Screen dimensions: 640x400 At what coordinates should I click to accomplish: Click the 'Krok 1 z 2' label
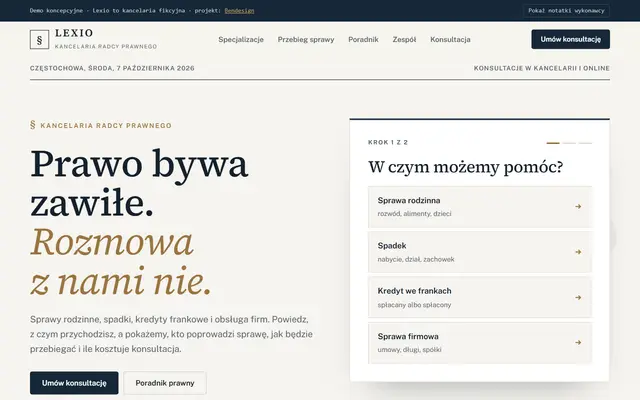(388, 142)
